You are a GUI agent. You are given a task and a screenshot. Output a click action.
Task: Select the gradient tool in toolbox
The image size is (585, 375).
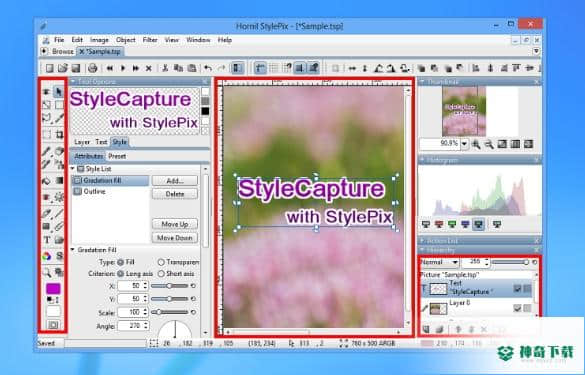(x=59, y=181)
